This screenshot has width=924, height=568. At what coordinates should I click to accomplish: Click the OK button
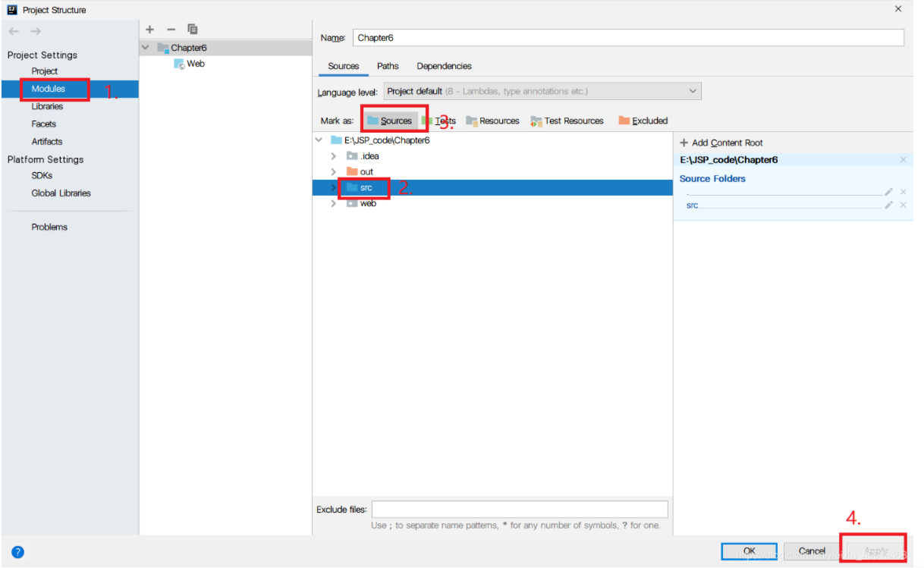(x=749, y=551)
